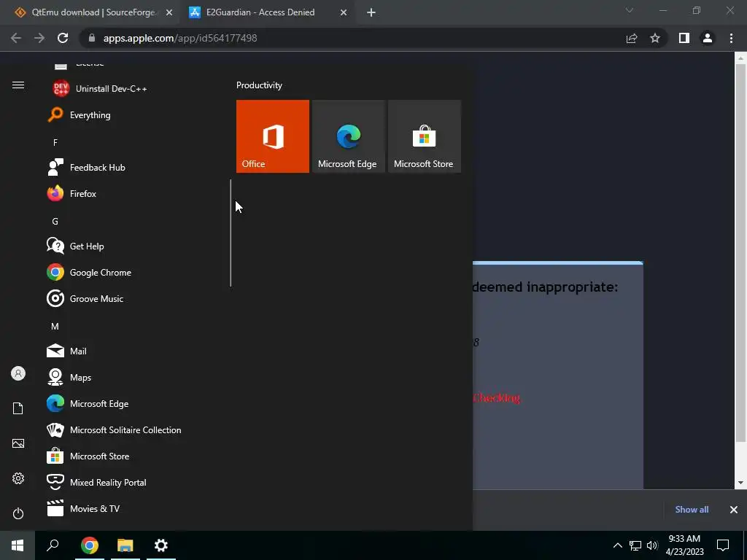The width and height of the screenshot is (747, 560).
Task: Open the Power options button
Action: (x=18, y=513)
